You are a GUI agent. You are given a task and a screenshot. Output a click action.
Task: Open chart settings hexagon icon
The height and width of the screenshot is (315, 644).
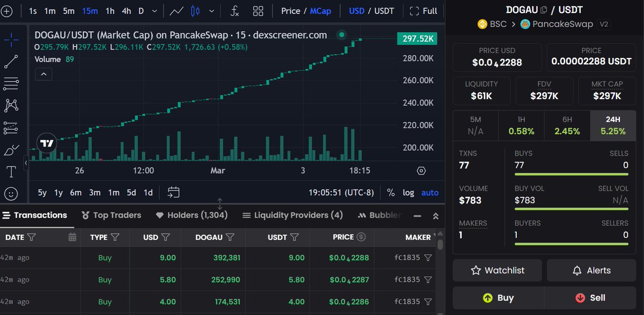(421, 171)
